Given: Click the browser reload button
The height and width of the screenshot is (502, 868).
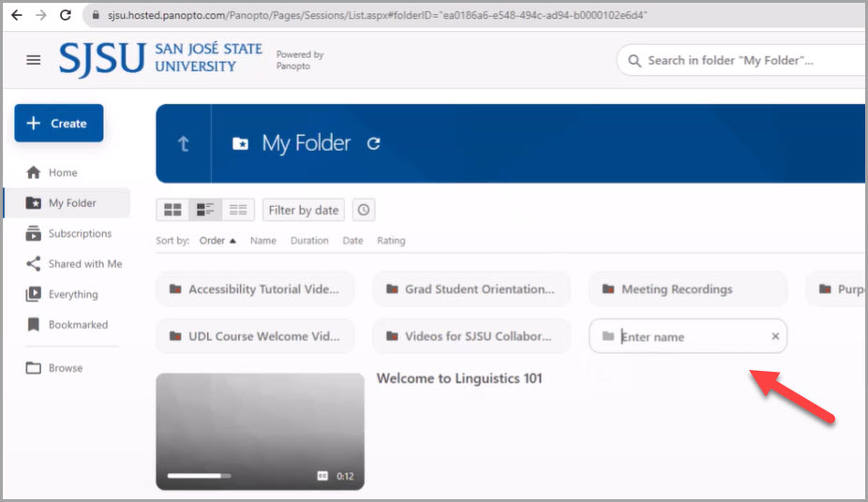Looking at the screenshot, I should pyautogui.click(x=66, y=16).
